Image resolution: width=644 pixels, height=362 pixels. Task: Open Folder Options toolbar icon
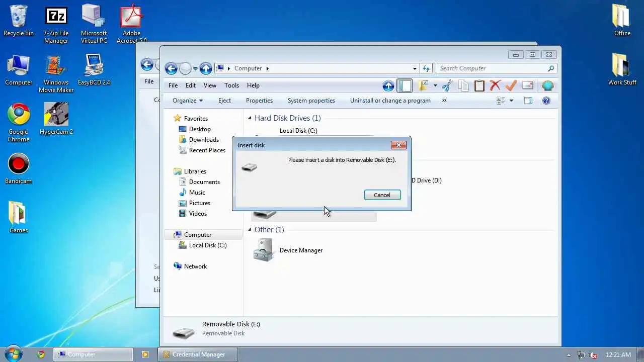423,85
